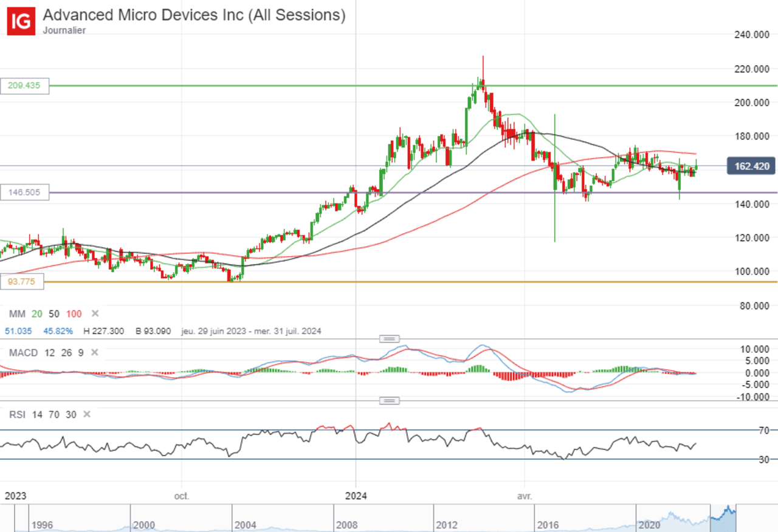Click the oct. time axis label

[x=182, y=496]
